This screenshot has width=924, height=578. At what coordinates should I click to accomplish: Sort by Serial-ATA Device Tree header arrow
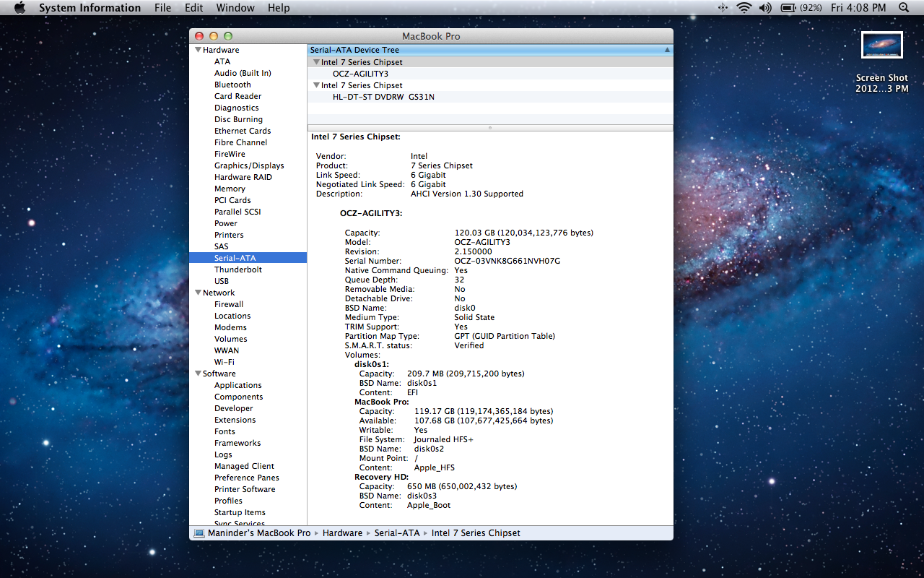click(667, 50)
